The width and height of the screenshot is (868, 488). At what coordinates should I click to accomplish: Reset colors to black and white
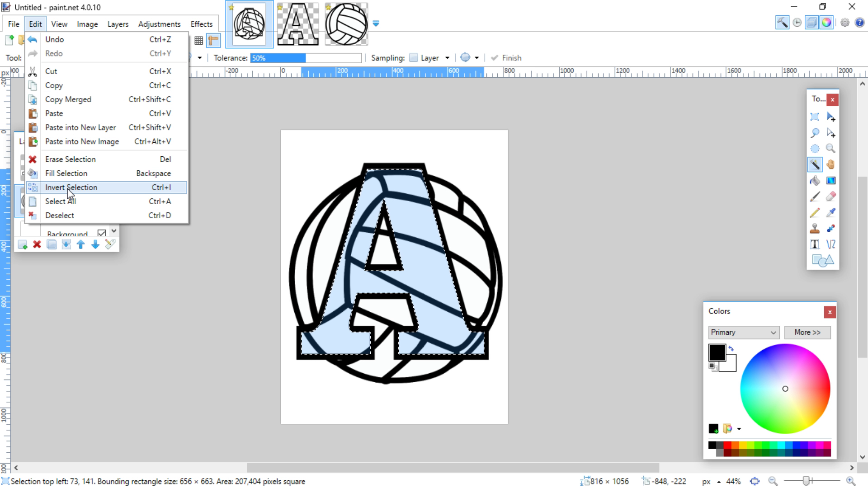713,367
